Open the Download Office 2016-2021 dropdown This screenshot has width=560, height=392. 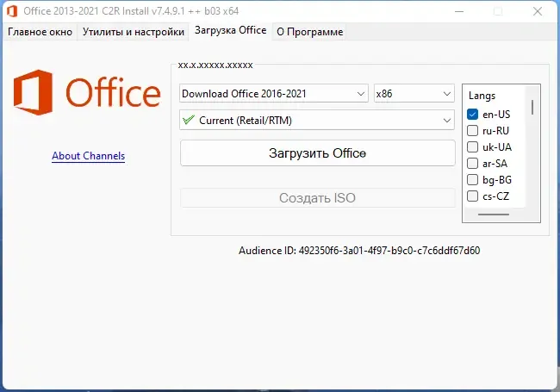(x=274, y=94)
